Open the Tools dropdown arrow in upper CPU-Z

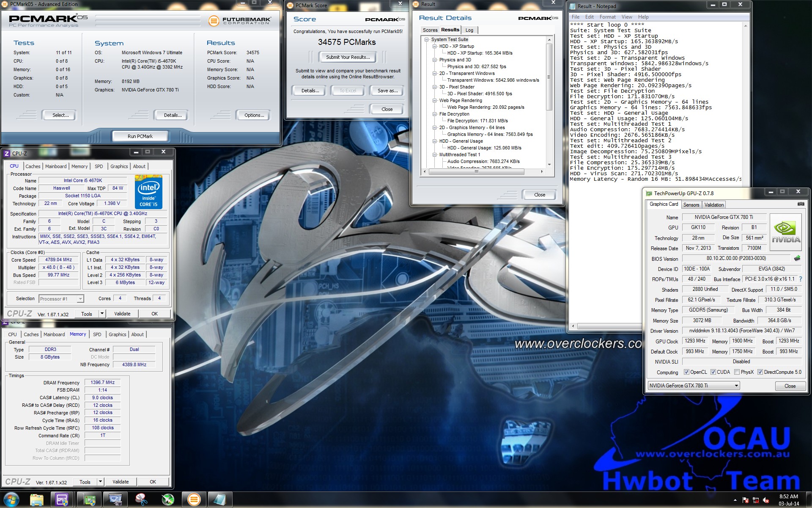pyautogui.click(x=102, y=314)
